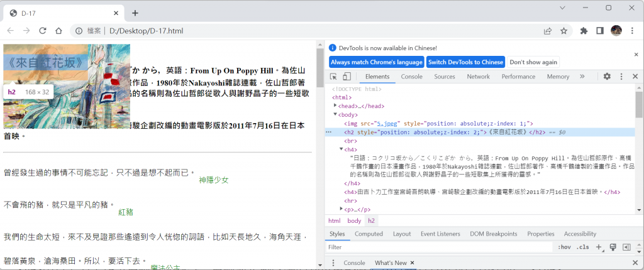Select h2 in the breadcrumb bar

click(371, 221)
